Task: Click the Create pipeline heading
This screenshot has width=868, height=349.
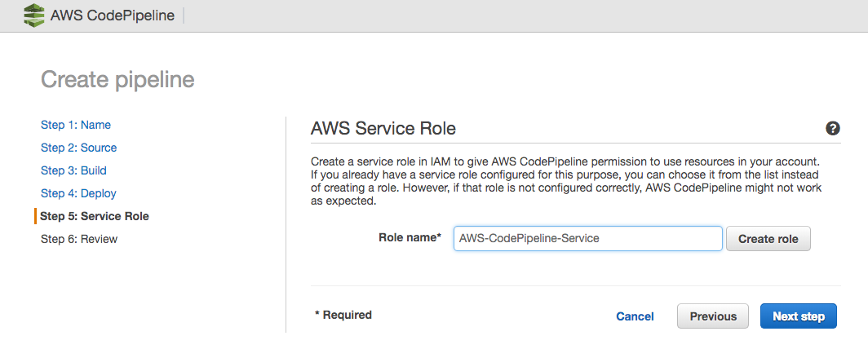Action: [x=118, y=80]
